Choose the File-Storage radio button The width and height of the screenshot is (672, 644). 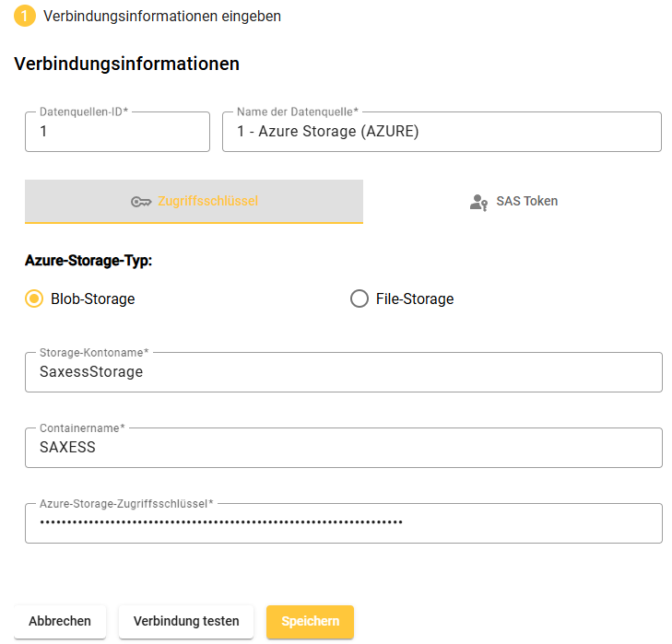point(360,299)
